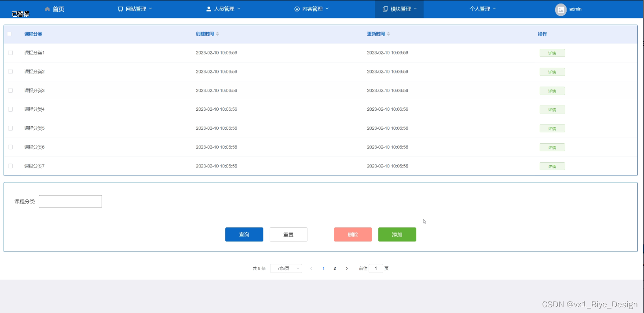Open 详情 for 课程分类7
Viewport: 644px width, 313px height.
552,166
